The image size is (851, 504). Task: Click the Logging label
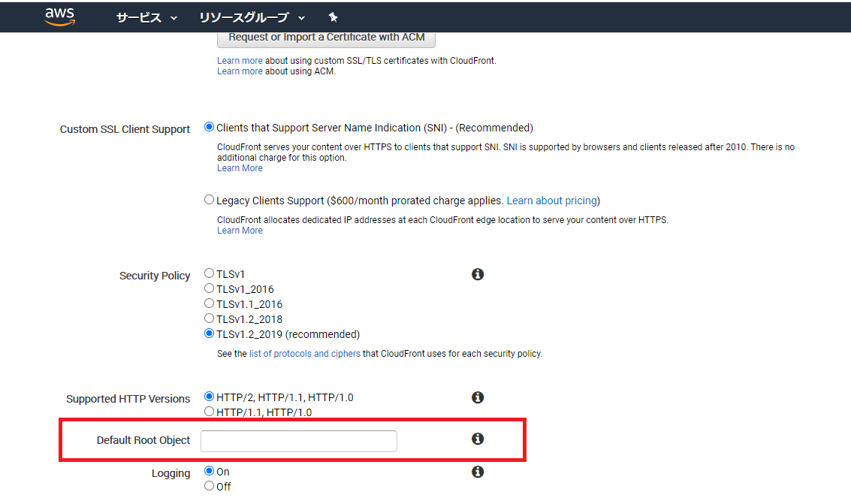click(171, 473)
